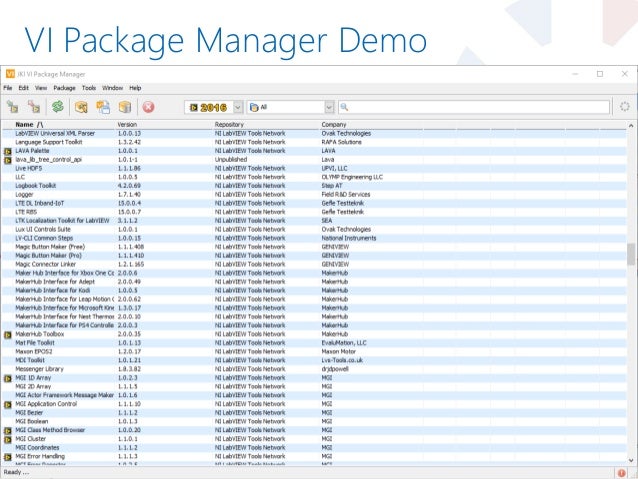The image size is (638, 479).
Task: Select MakerHub Interface for Kodi row
Action: 314,291
